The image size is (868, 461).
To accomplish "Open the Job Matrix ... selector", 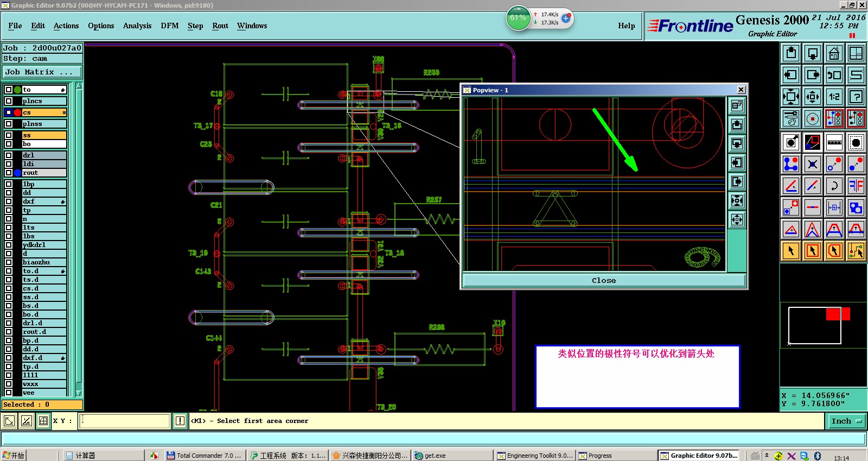I will tap(42, 72).
